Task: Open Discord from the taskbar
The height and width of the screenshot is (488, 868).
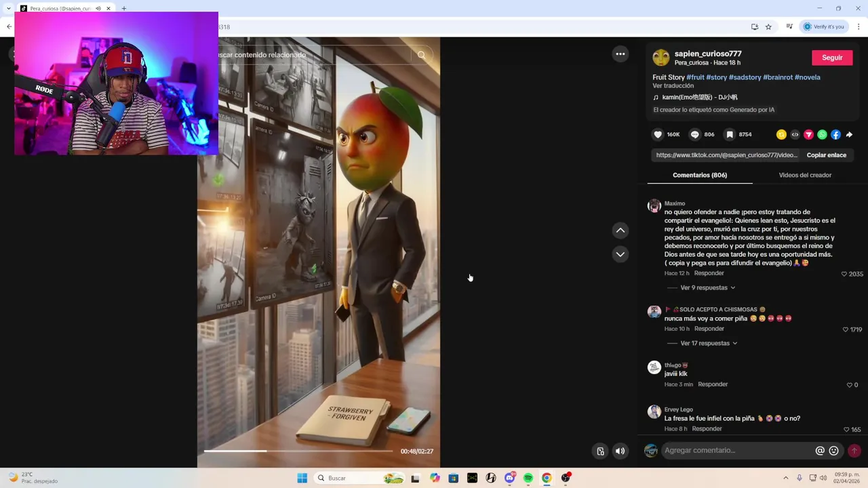Action: tap(509, 478)
